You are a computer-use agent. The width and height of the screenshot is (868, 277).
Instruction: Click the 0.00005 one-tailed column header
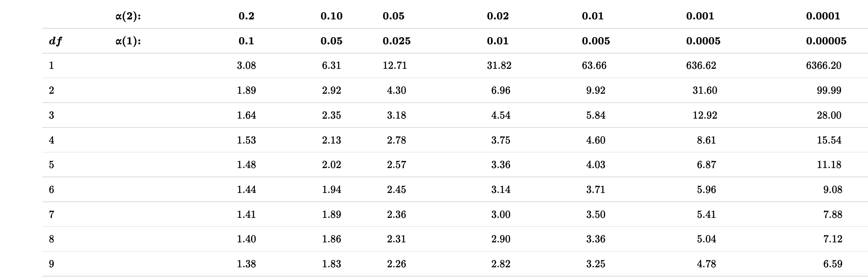click(826, 41)
